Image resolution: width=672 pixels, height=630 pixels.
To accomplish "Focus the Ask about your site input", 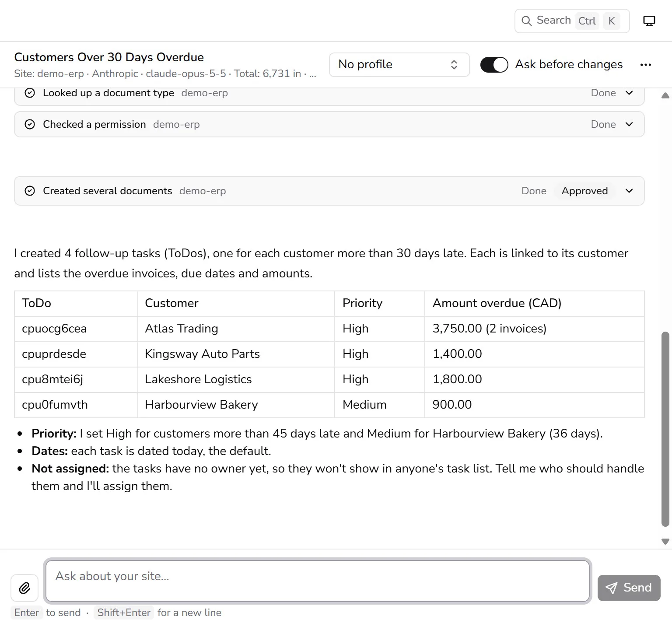I will pyautogui.click(x=318, y=581).
